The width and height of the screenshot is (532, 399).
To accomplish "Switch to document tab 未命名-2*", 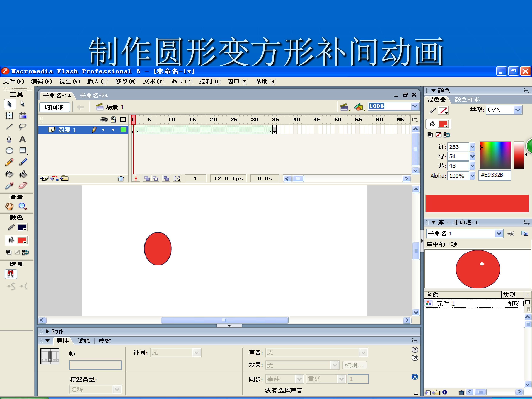I will point(94,96).
